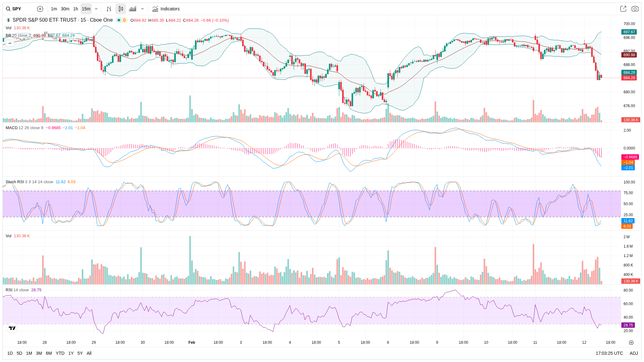Set date range to YTD
This screenshot has height=362, width=644.
click(x=60, y=353)
